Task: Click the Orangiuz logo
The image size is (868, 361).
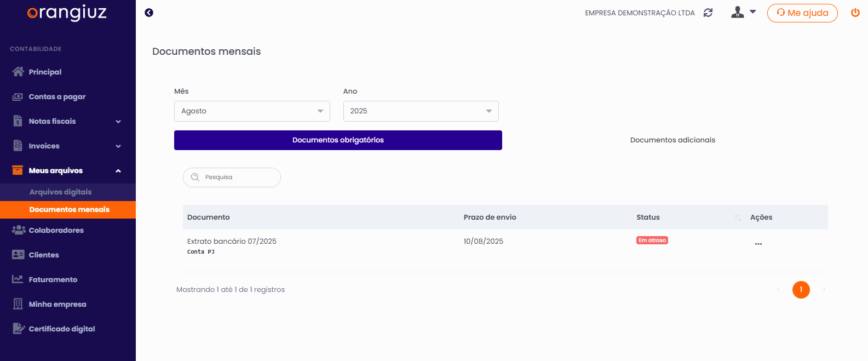Action: (x=67, y=13)
